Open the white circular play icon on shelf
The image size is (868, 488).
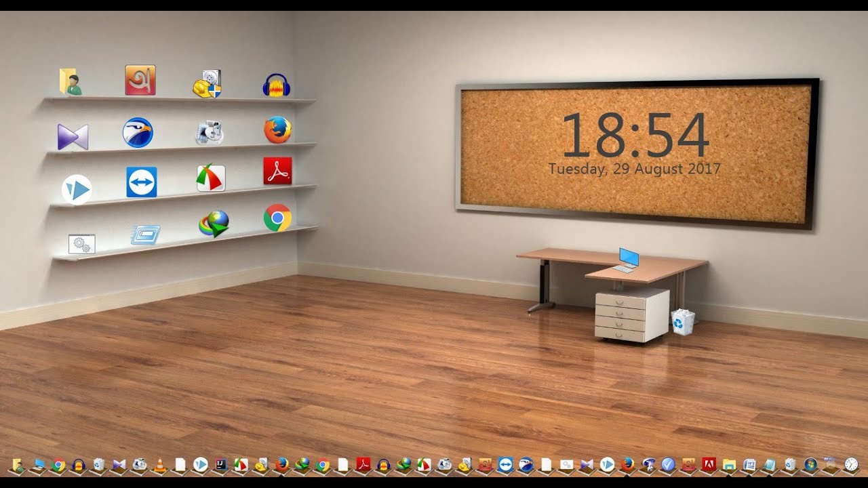(x=77, y=190)
